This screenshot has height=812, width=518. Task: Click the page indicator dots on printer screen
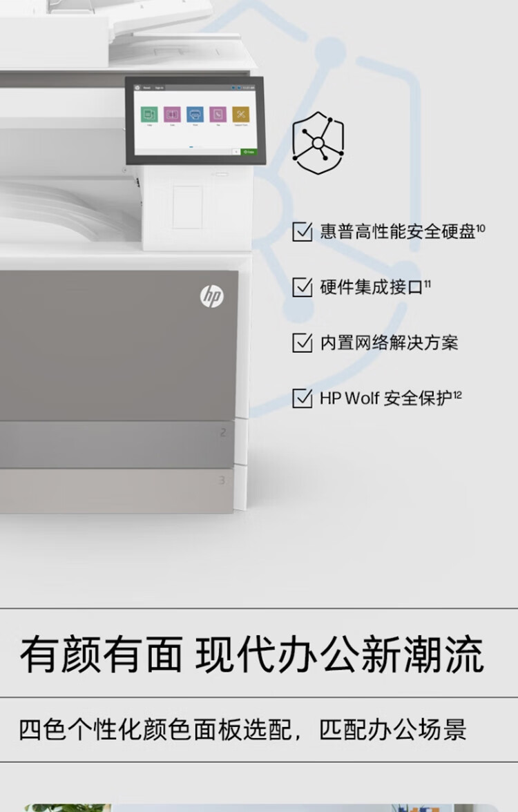[195, 146]
